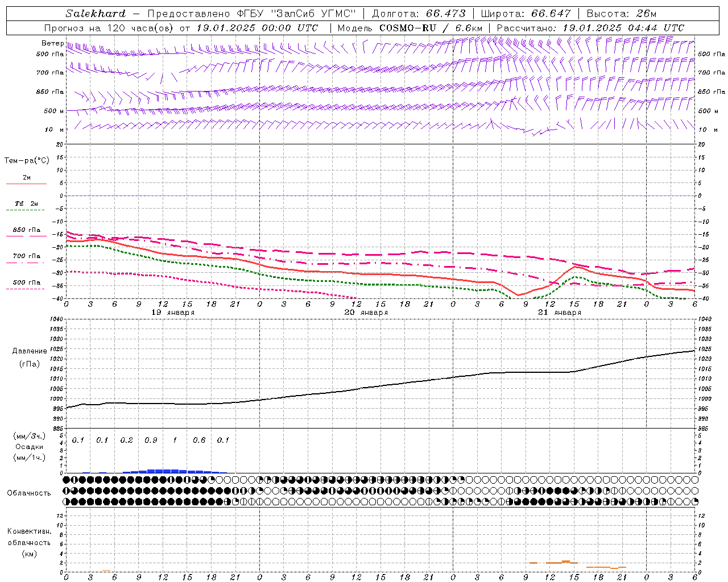Select the "0.6" three-hour precipitation value
This screenshot has height=582, width=728.
pos(199,440)
